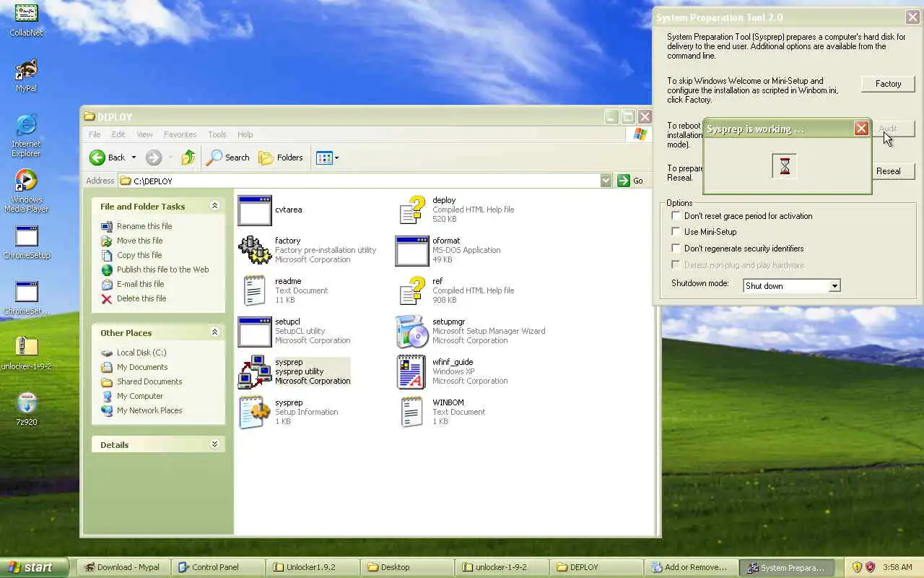Click Rename this file link

click(144, 226)
